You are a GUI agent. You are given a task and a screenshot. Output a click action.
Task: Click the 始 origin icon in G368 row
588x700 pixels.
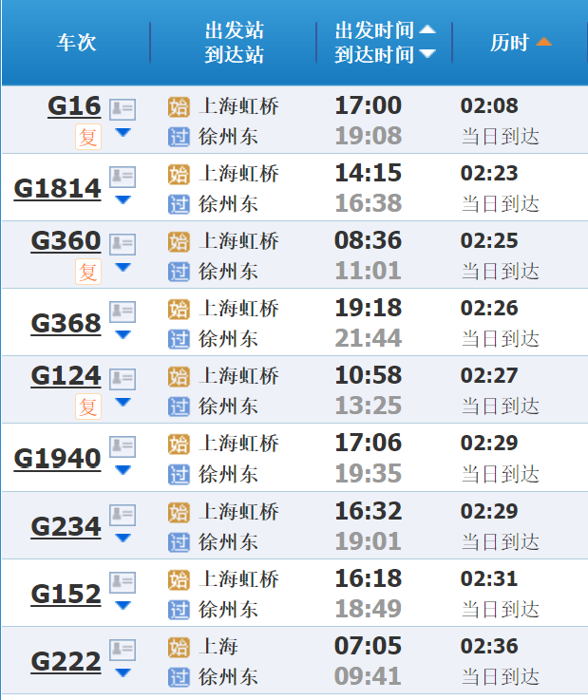(179, 309)
